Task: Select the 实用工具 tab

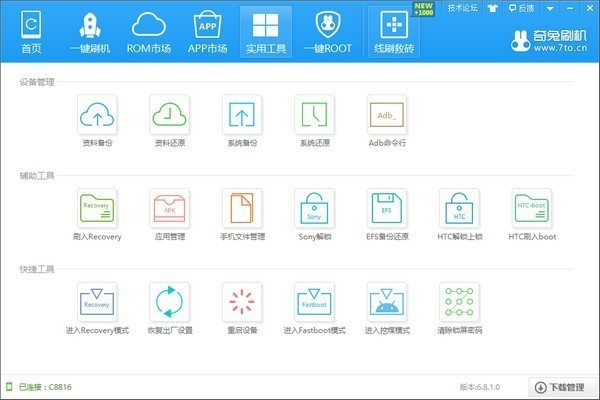Action: 266,32
